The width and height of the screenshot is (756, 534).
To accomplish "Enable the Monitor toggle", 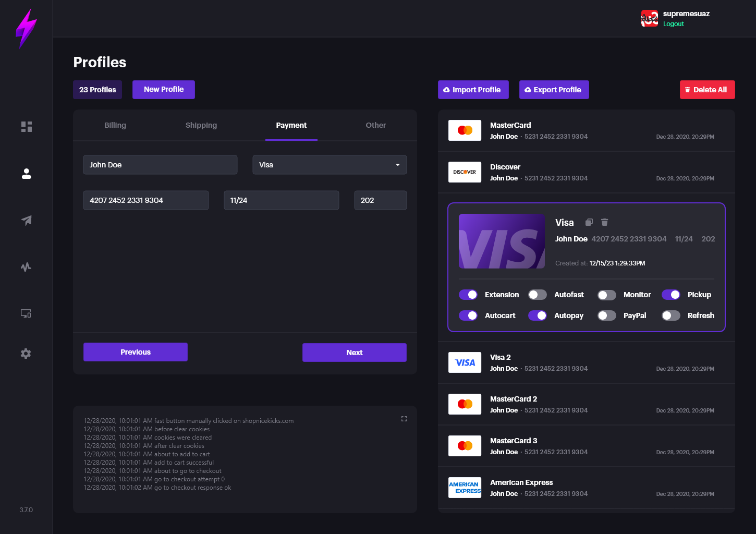I will [x=607, y=295].
